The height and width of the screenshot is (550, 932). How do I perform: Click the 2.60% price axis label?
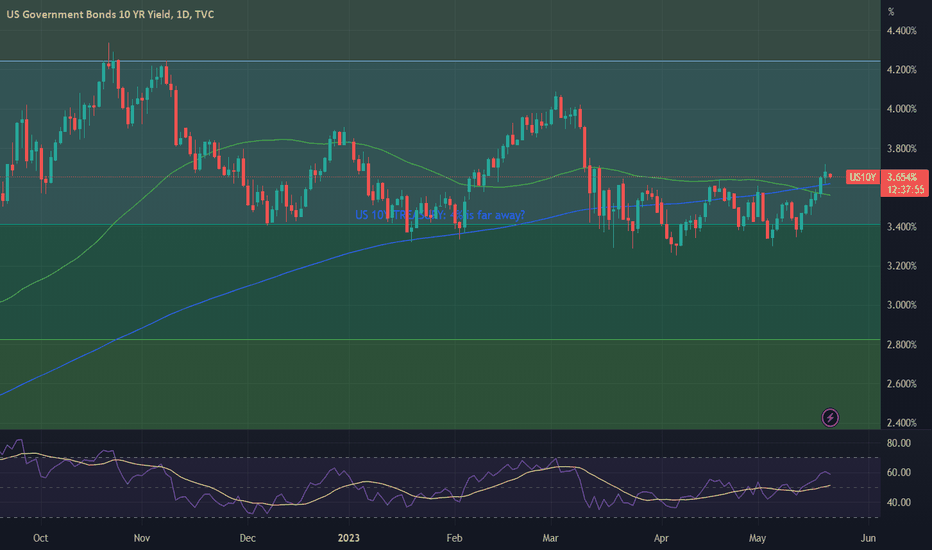coord(902,384)
